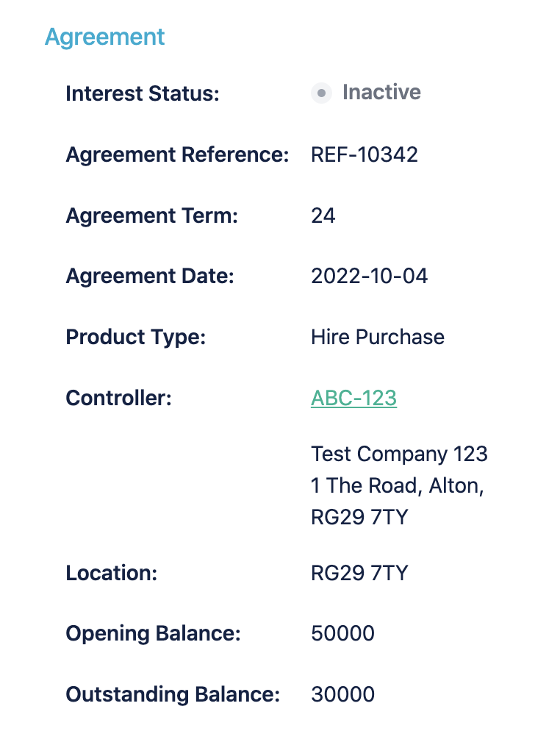
Task: Select the REF-10342 reference value
Action: point(365,154)
